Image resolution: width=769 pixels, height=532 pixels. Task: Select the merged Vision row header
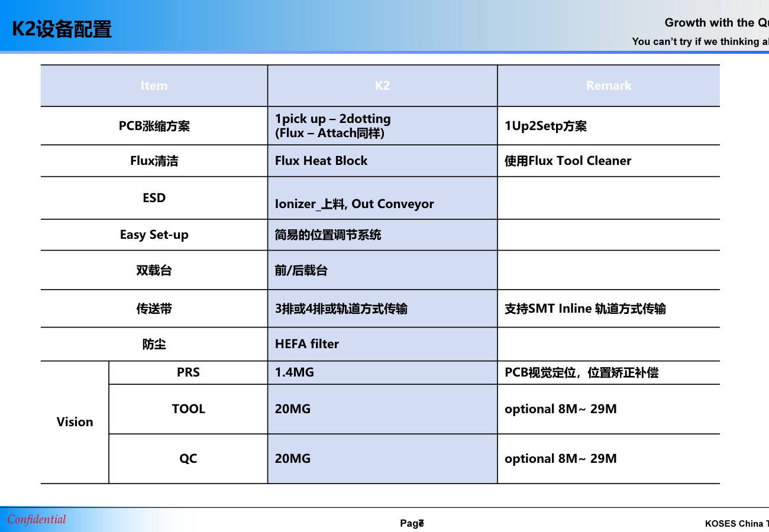[75, 422]
